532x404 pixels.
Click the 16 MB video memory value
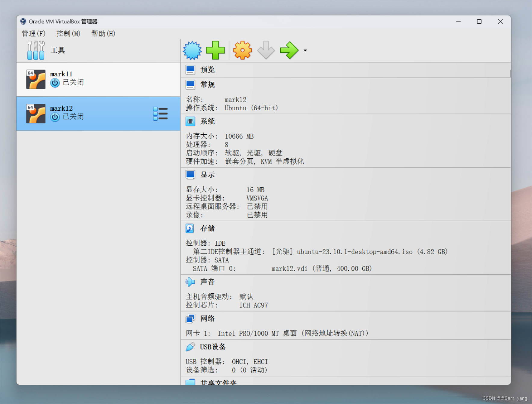coord(255,190)
